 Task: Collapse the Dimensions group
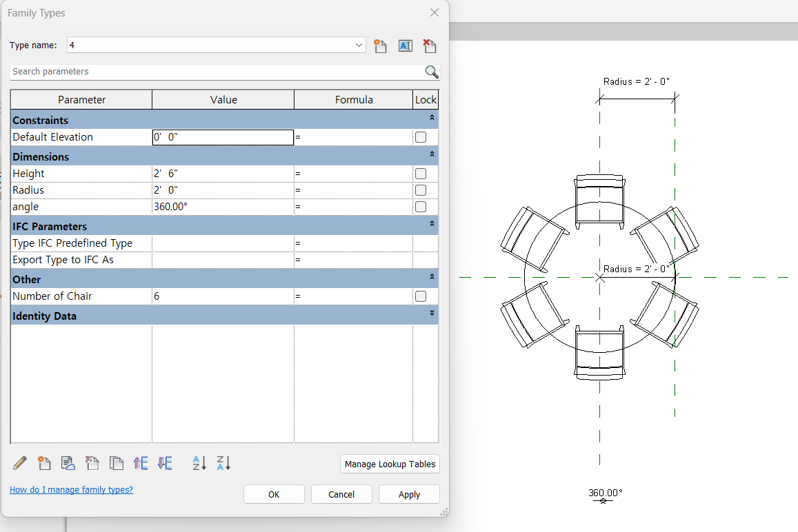pos(432,154)
